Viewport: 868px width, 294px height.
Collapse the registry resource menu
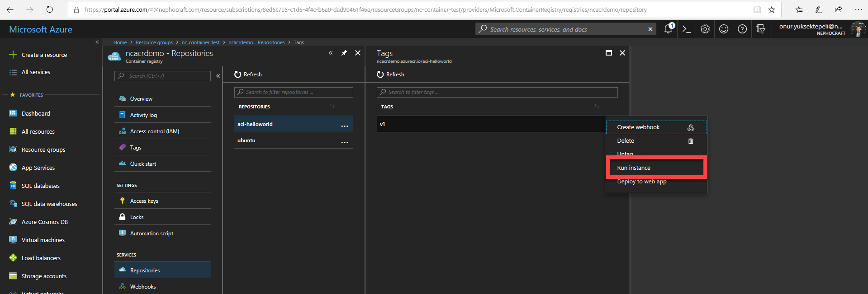[x=218, y=76]
